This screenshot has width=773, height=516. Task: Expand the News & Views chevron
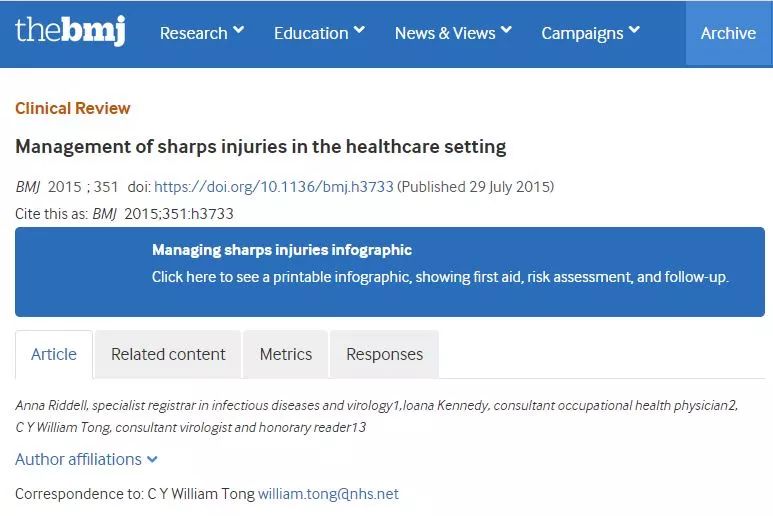pyautogui.click(x=506, y=31)
